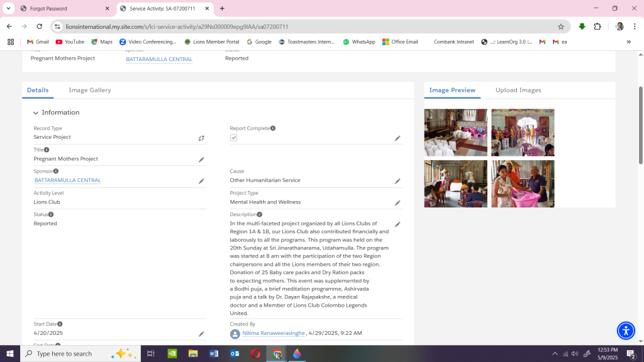Reload the current page
The height and width of the screenshot is (362, 644).
point(40,26)
